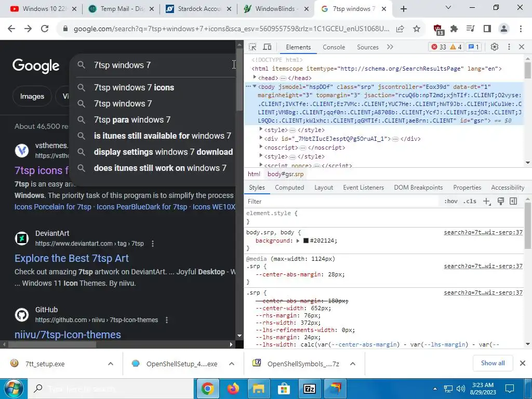This screenshot has width=532, height=399.
Task: Open the Properties tab in DevTools
Action: coord(467,188)
